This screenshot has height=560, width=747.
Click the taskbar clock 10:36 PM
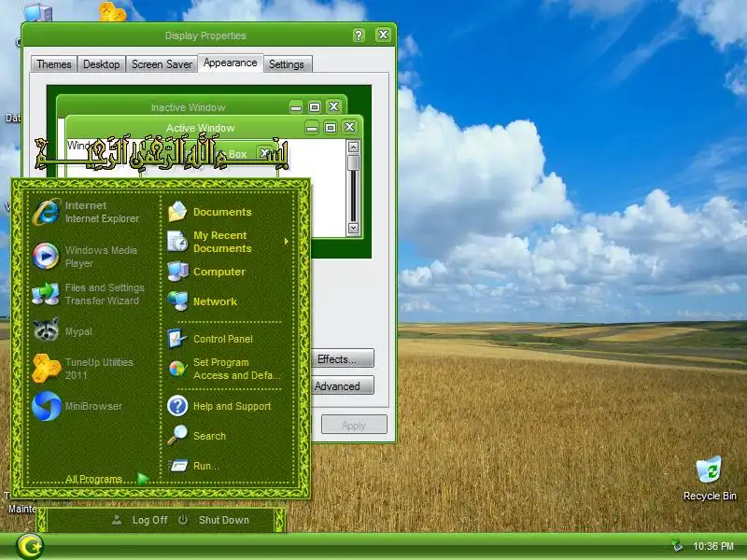pyautogui.click(x=712, y=546)
